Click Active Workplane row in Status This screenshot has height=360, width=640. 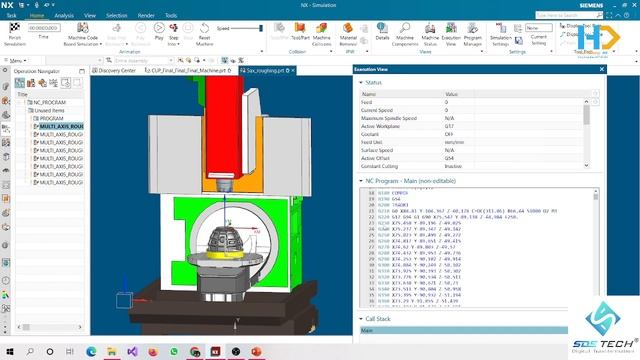(472, 127)
